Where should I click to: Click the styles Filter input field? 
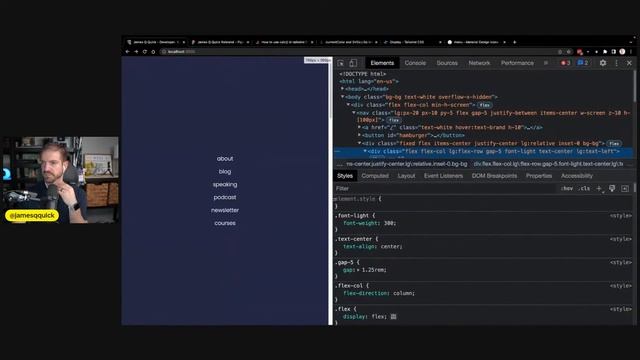pyautogui.click(x=445, y=188)
